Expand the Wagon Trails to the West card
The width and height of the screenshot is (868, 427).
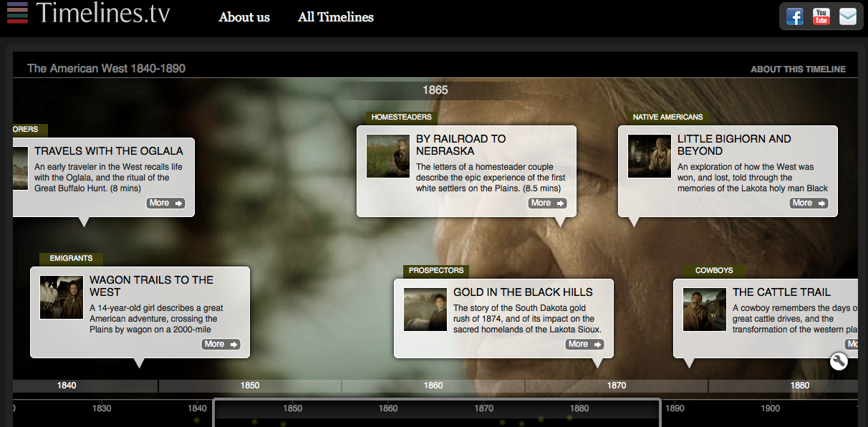pos(221,344)
